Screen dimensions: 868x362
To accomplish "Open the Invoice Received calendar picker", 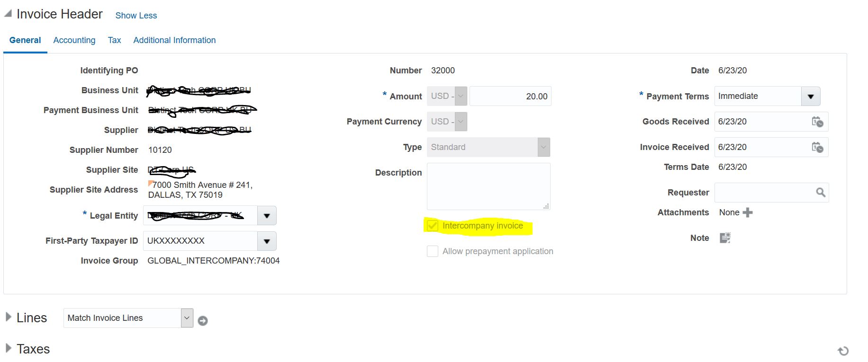I will click(819, 147).
